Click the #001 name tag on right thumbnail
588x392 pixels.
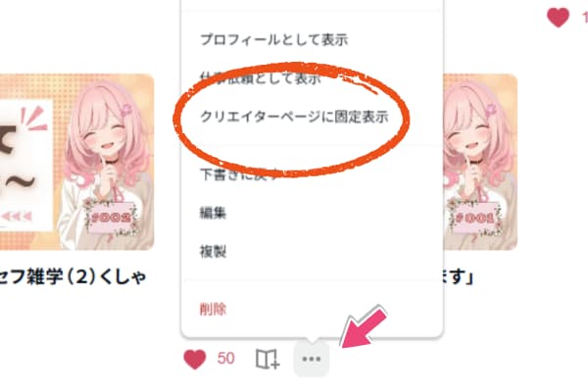[475, 218]
